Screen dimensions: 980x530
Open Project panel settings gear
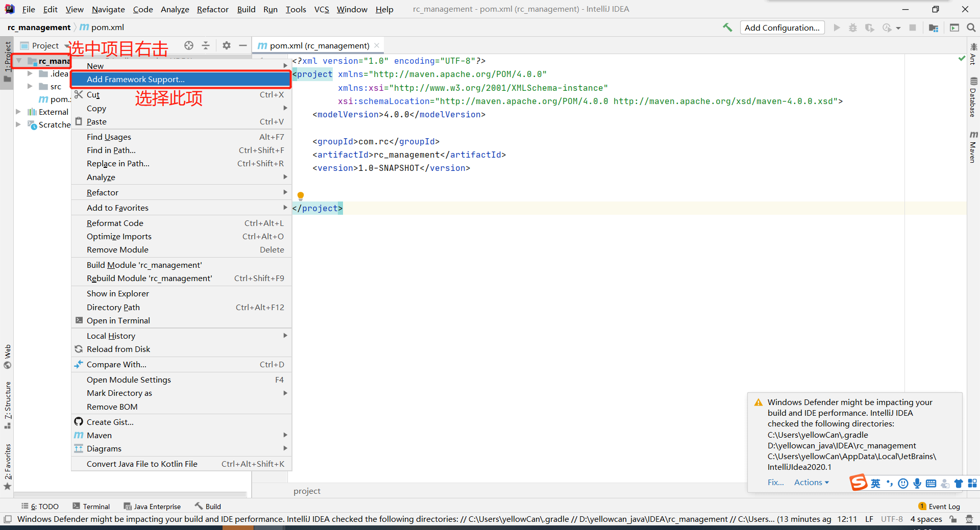[227, 45]
